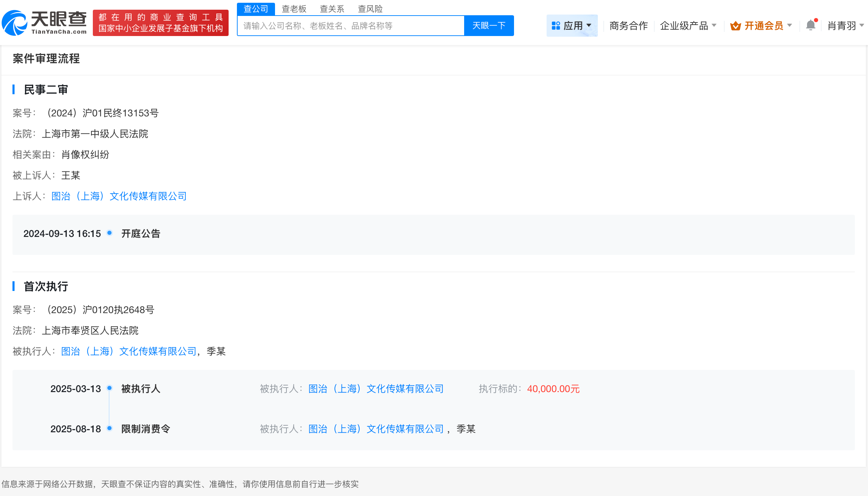
Task: Open company link in 限制消费令 row
Action: (375, 429)
